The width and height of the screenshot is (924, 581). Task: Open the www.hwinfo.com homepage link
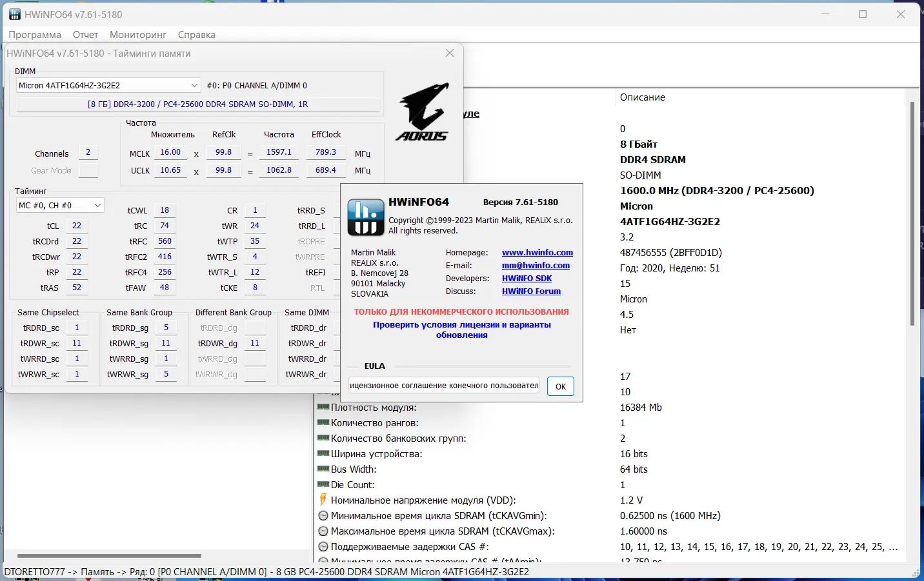[537, 253]
